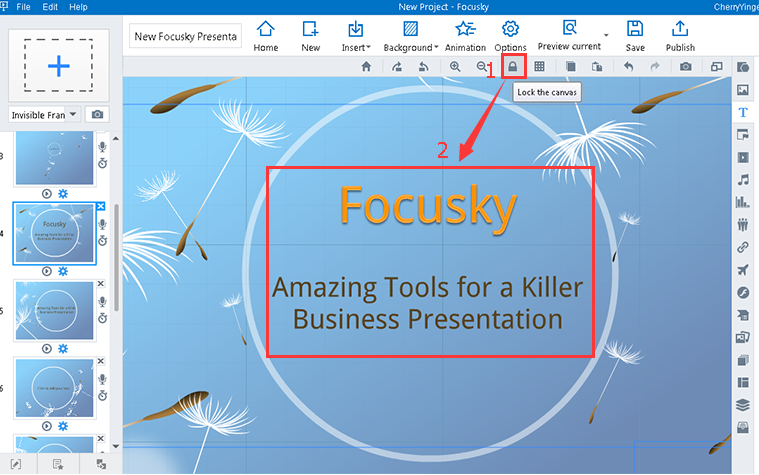Add a new frame with plus box
The width and height of the screenshot is (759, 475).
pos(59,65)
